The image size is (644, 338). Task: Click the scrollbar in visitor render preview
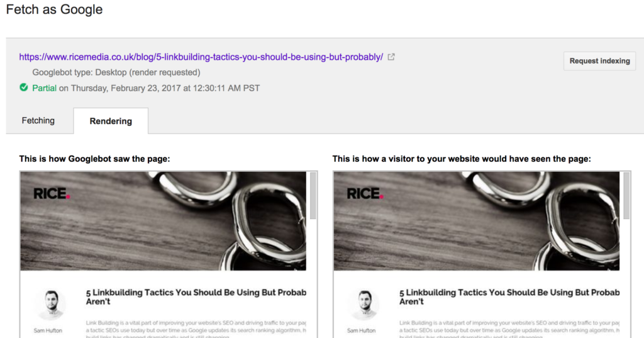pyautogui.click(x=626, y=196)
